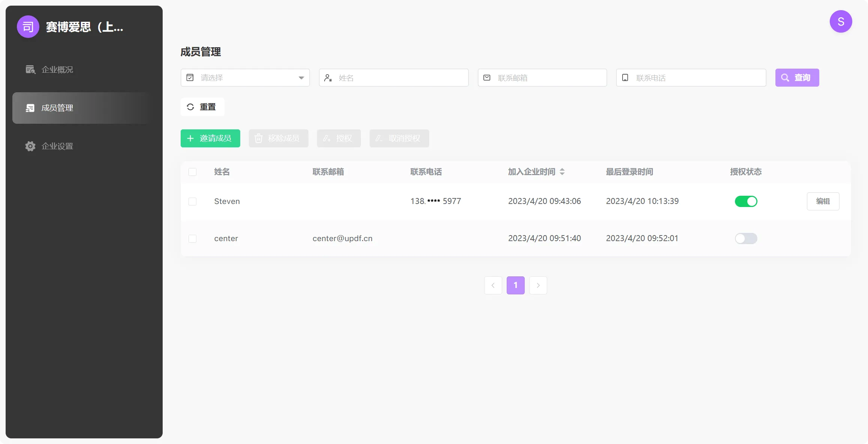Click the 移除成员 button
The image size is (868, 444).
[x=278, y=138]
